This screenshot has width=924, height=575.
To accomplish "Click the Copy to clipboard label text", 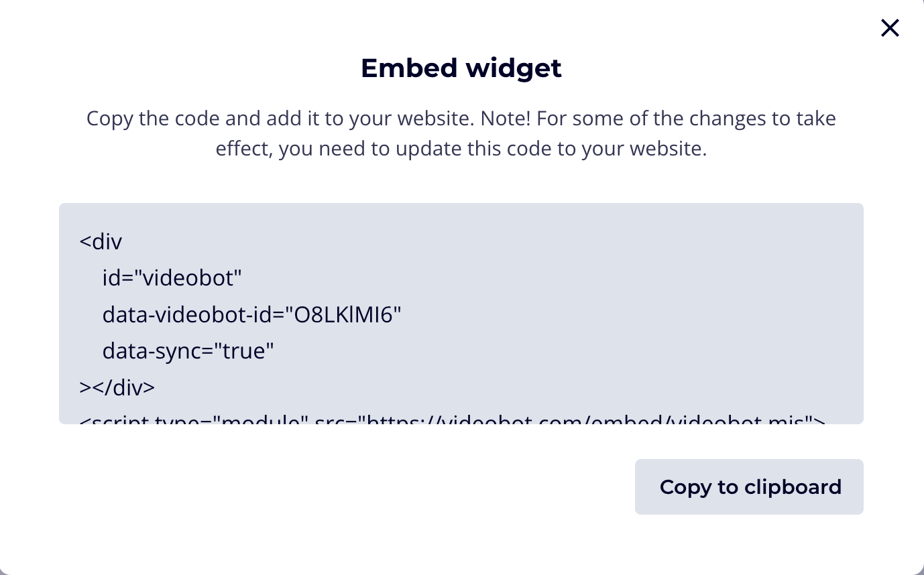I will [749, 487].
